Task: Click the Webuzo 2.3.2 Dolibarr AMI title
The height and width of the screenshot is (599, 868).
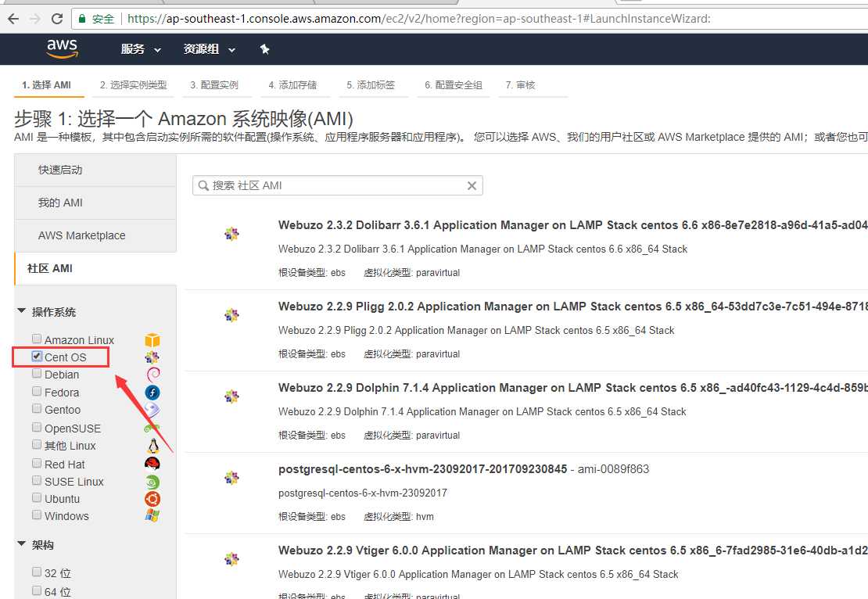Action: click(572, 225)
